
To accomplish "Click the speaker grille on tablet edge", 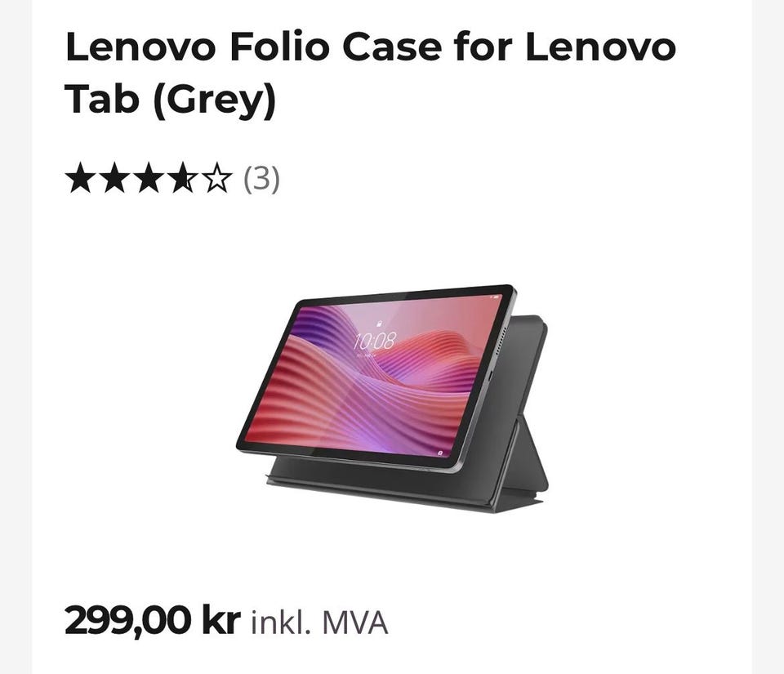I will (500, 341).
